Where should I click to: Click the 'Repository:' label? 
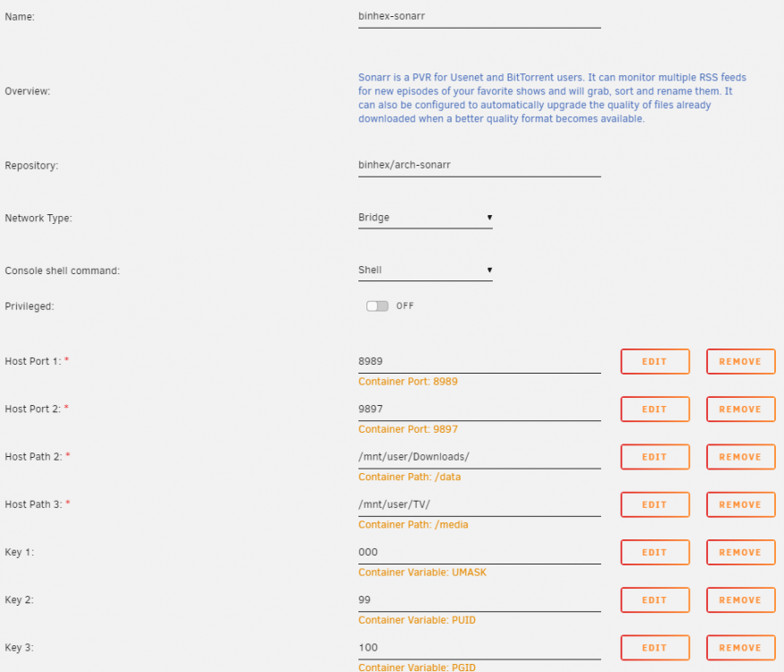point(31,166)
